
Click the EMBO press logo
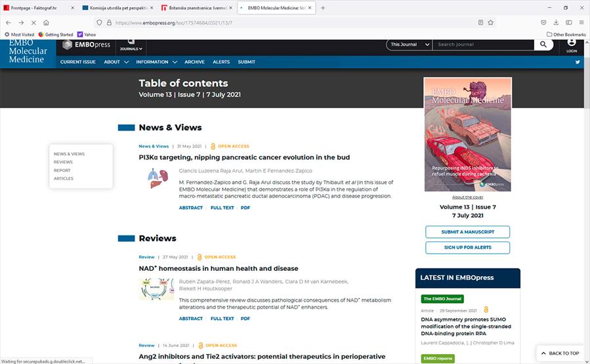coord(86,45)
